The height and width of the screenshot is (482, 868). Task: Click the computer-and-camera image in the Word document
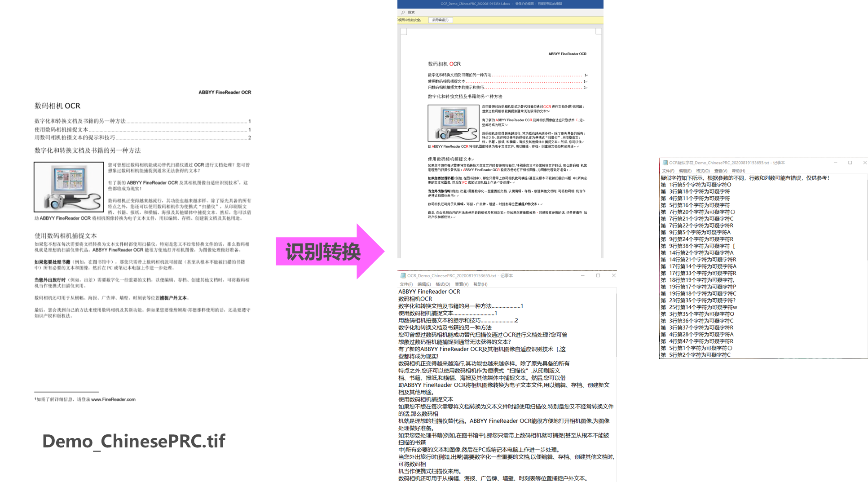(454, 123)
